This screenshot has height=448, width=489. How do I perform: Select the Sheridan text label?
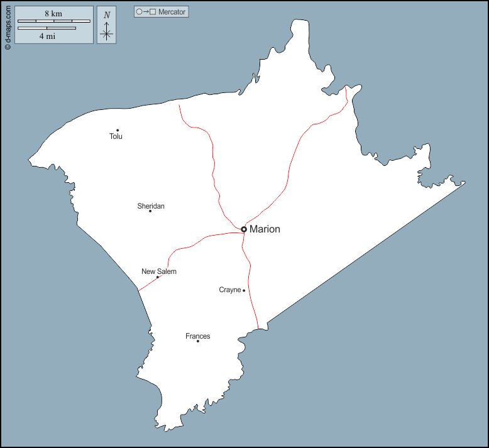pos(151,206)
